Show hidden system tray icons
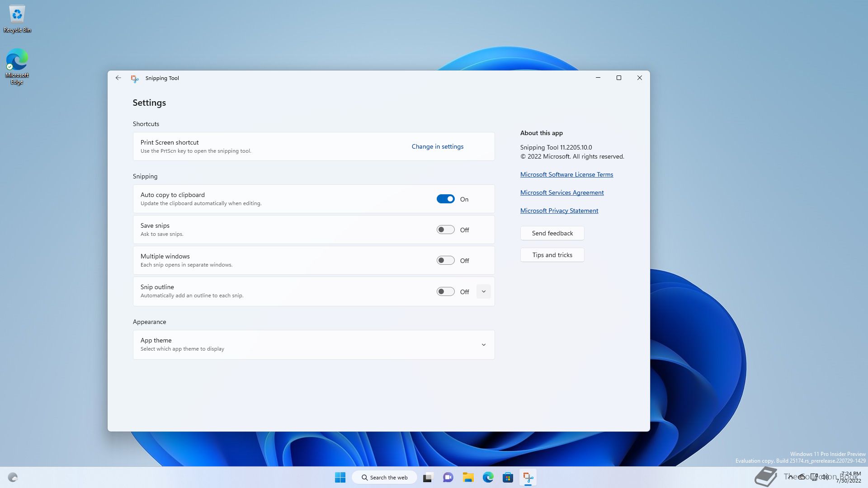 click(790, 477)
